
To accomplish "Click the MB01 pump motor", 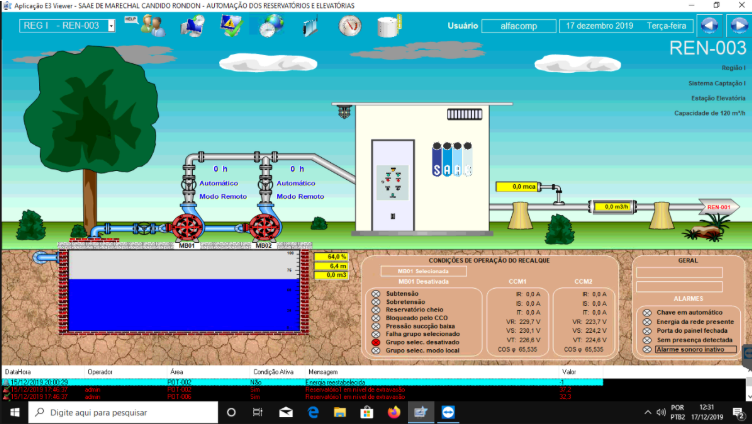I will click(188, 226).
